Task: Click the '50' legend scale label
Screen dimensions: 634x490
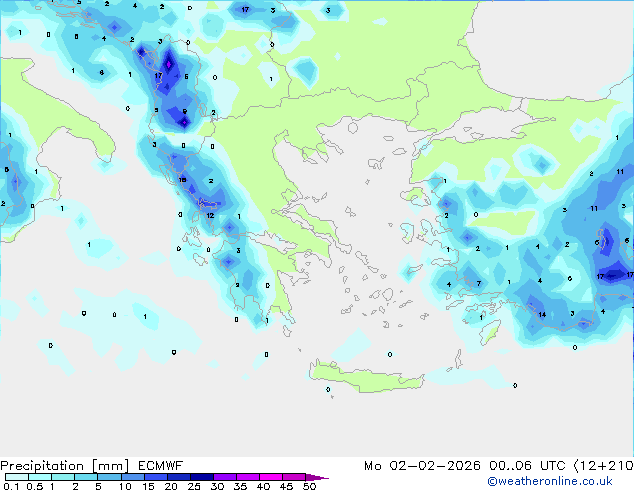Action: [x=309, y=486]
